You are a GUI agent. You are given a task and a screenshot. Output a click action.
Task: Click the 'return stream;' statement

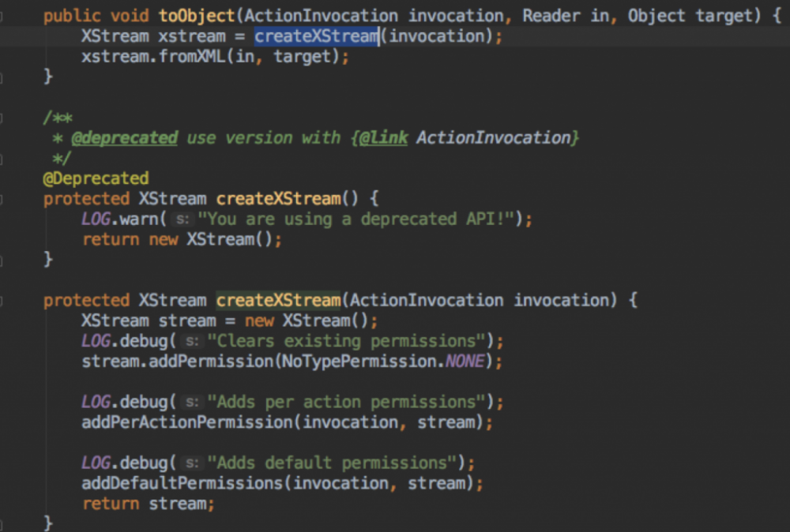[x=149, y=504]
